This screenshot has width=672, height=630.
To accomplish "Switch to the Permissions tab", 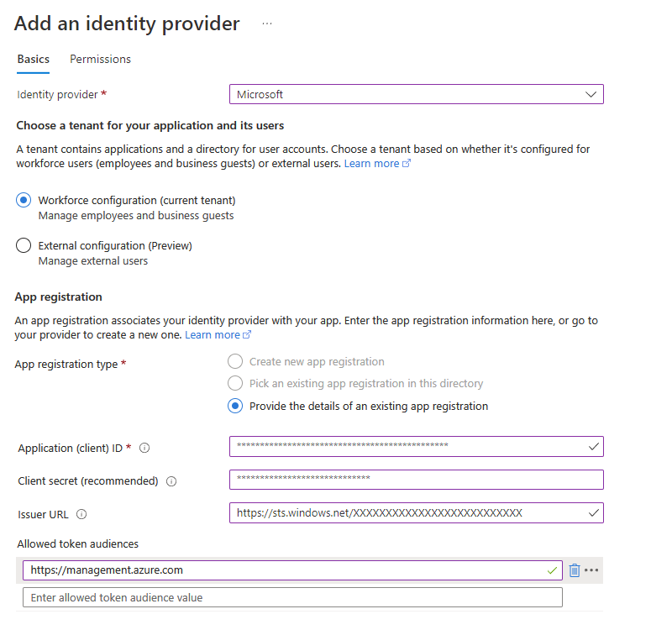I will click(x=100, y=59).
